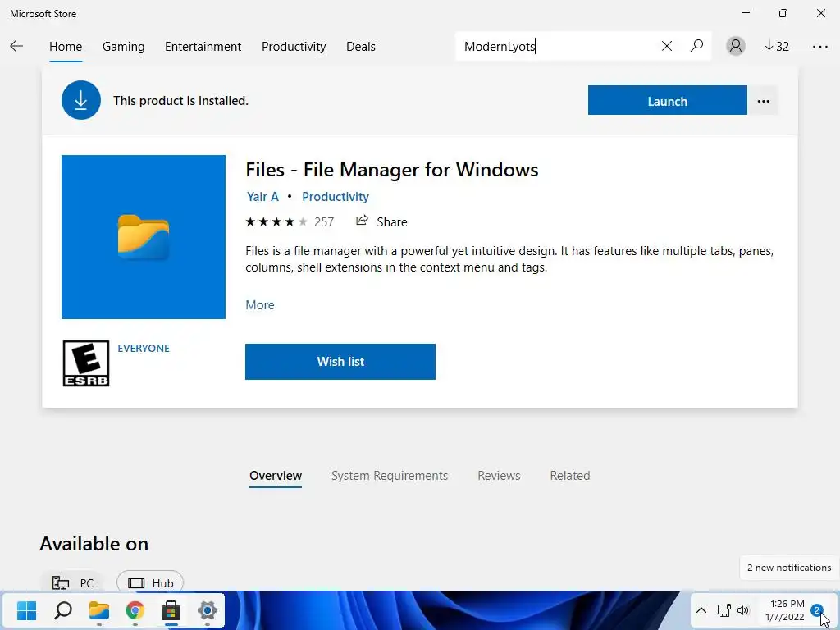Click the Files app folder logo
Image resolution: width=840 pixels, height=630 pixels.
[x=143, y=237]
